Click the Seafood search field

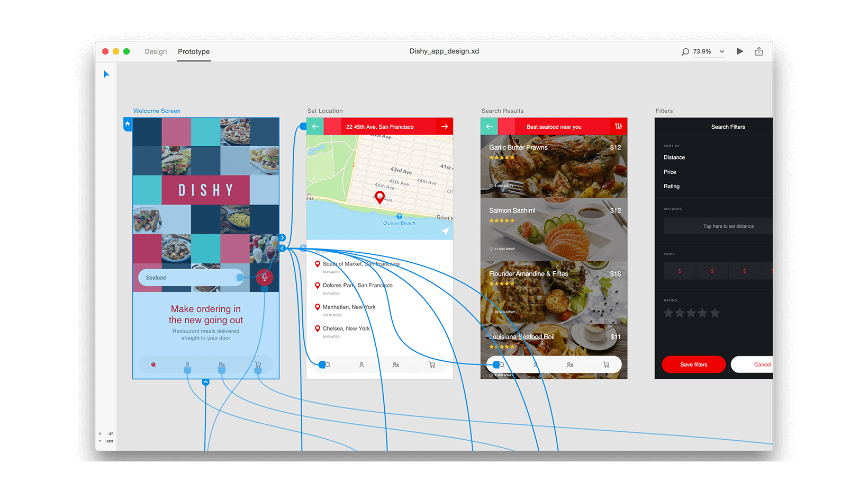click(x=191, y=278)
